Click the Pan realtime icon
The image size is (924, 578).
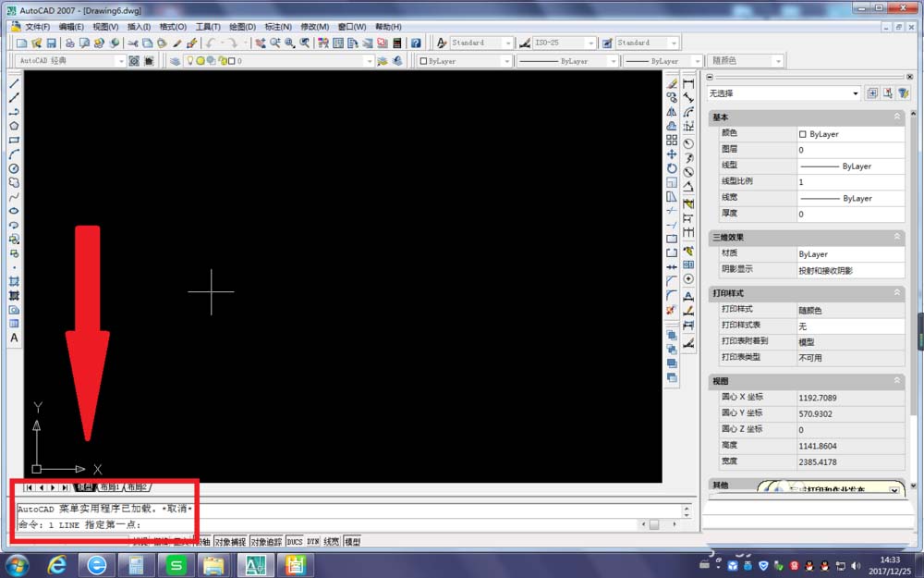click(x=260, y=43)
